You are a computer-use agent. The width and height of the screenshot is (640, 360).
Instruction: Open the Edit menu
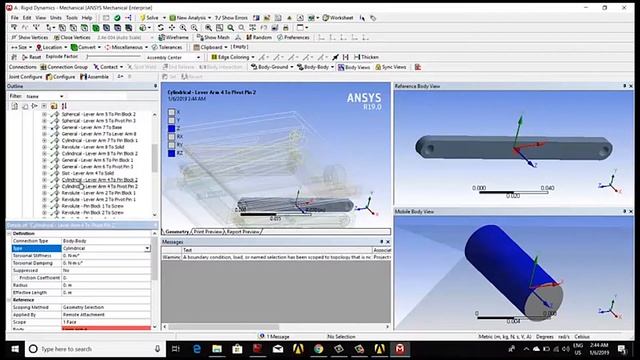point(27,18)
